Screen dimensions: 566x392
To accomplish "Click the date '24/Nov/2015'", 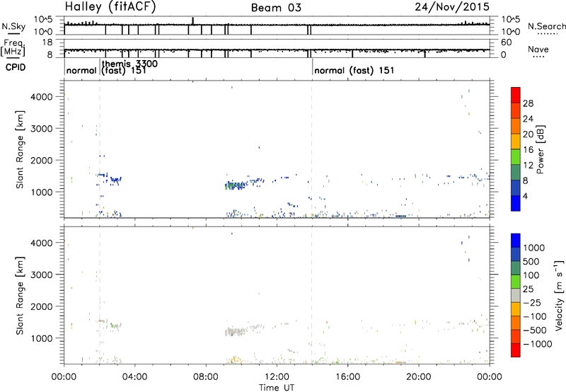I will pyautogui.click(x=452, y=7).
